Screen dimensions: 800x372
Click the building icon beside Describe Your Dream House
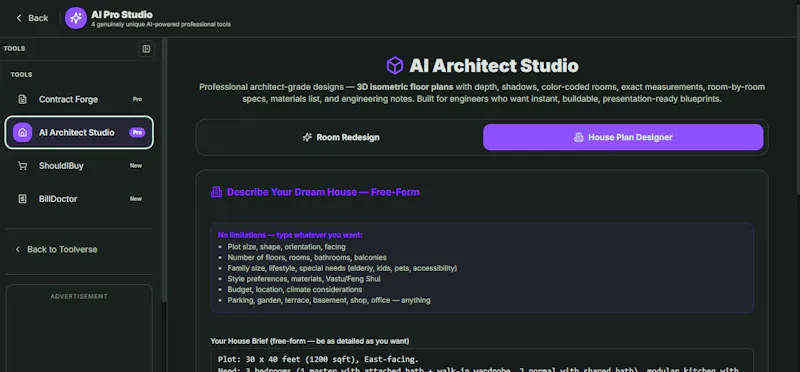click(216, 192)
